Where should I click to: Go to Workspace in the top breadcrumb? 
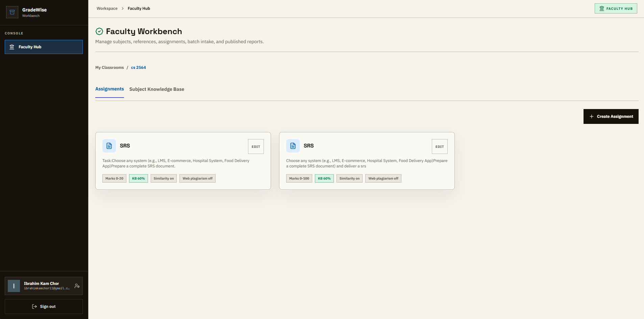click(107, 8)
